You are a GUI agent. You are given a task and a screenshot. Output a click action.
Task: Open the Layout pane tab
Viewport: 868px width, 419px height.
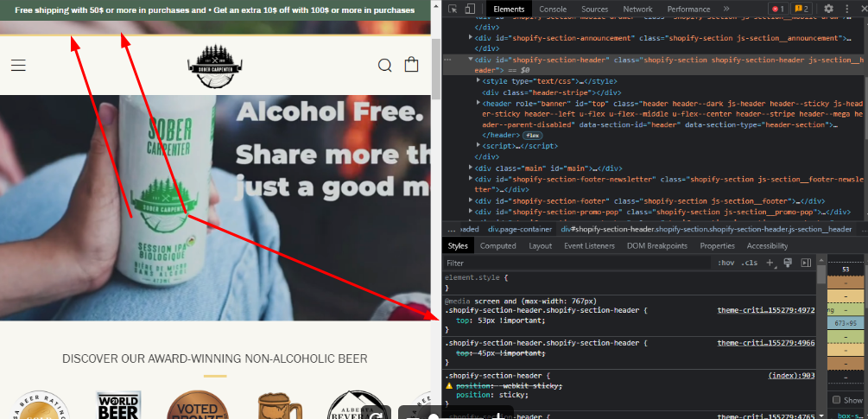540,245
